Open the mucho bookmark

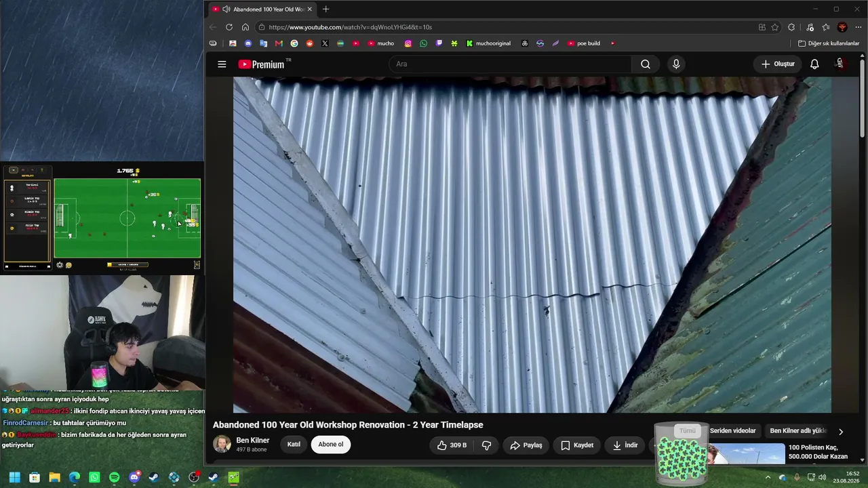(x=380, y=43)
